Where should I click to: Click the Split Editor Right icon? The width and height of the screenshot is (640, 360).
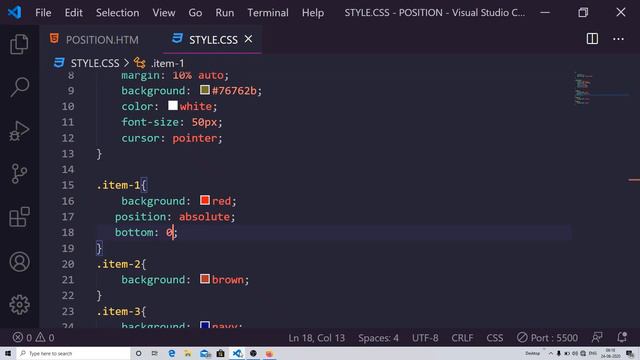[592, 39]
